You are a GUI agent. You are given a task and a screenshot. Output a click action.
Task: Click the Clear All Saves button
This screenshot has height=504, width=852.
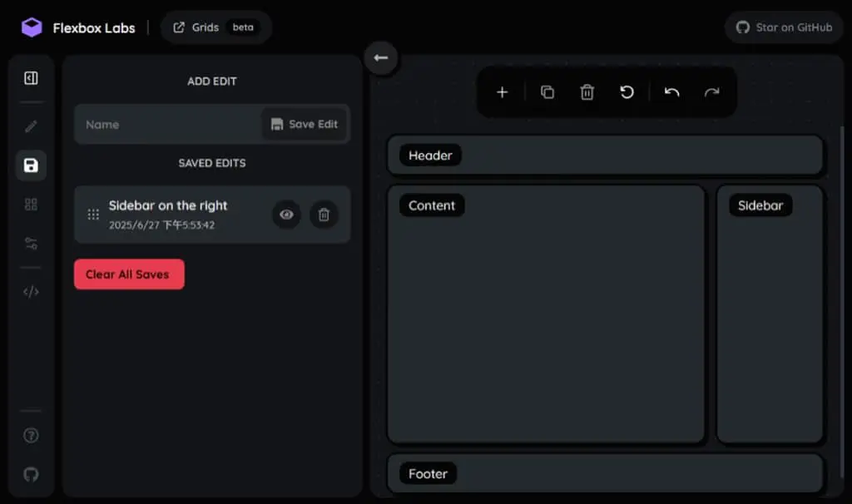(129, 274)
